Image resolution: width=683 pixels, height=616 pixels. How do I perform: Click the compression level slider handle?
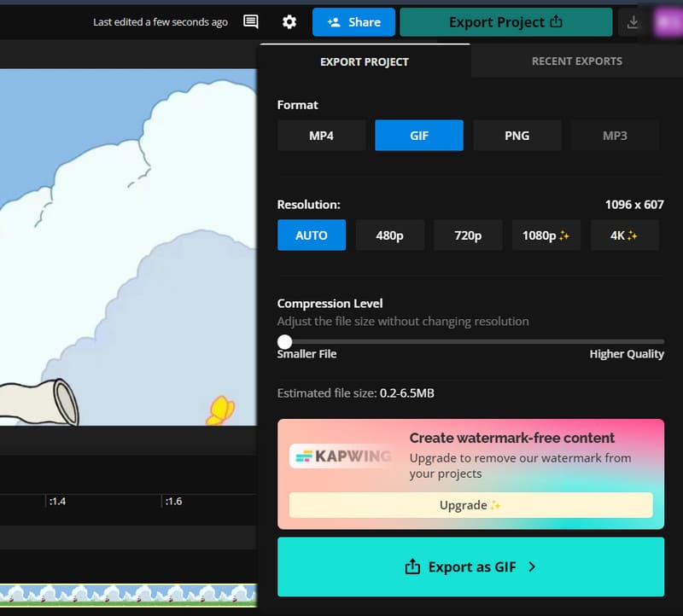[x=284, y=342]
